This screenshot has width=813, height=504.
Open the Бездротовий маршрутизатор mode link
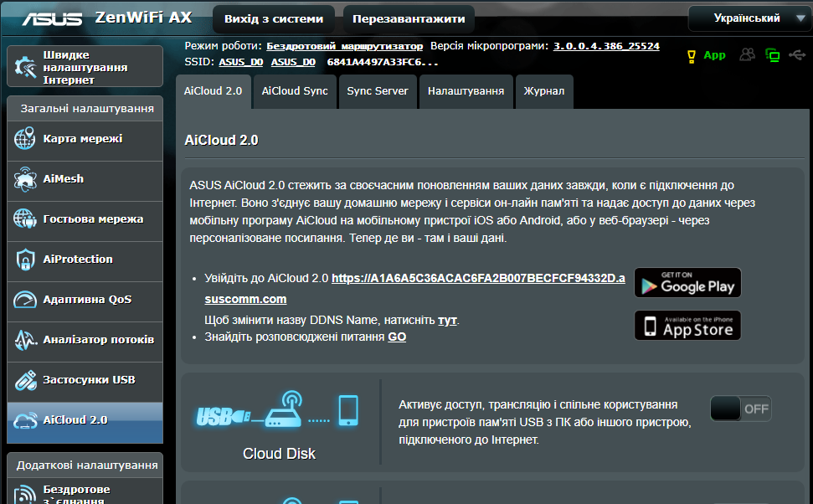(345, 46)
